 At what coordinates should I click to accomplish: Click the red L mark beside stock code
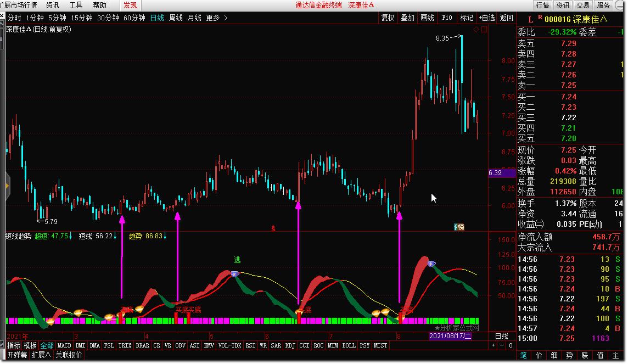click(530, 20)
